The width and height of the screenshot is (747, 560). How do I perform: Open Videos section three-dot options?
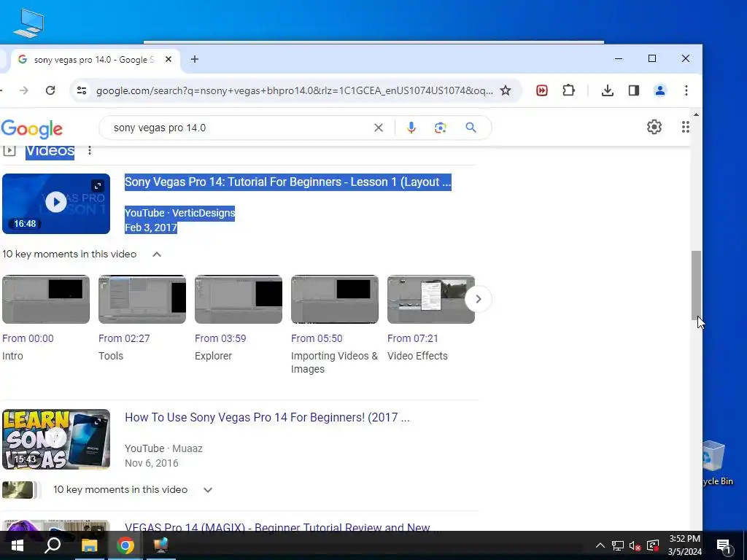point(90,150)
